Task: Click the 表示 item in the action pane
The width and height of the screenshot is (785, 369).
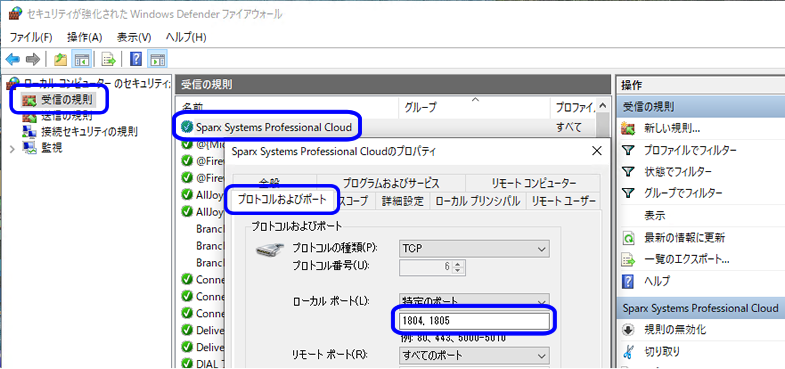Action: pyautogui.click(x=654, y=216)
